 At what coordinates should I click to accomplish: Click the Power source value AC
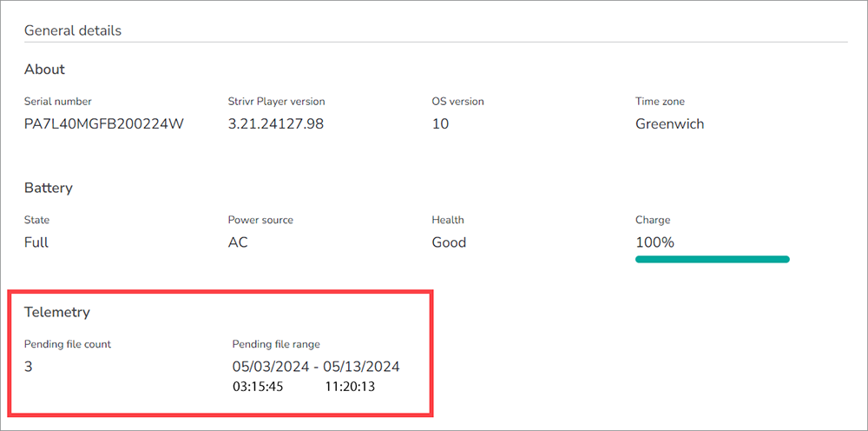tap(238, 242)
